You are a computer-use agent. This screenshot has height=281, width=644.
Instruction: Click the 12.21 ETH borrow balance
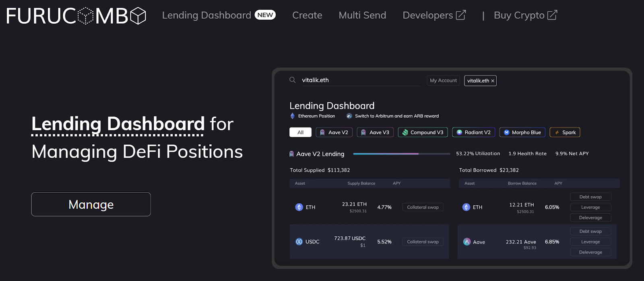522,205
